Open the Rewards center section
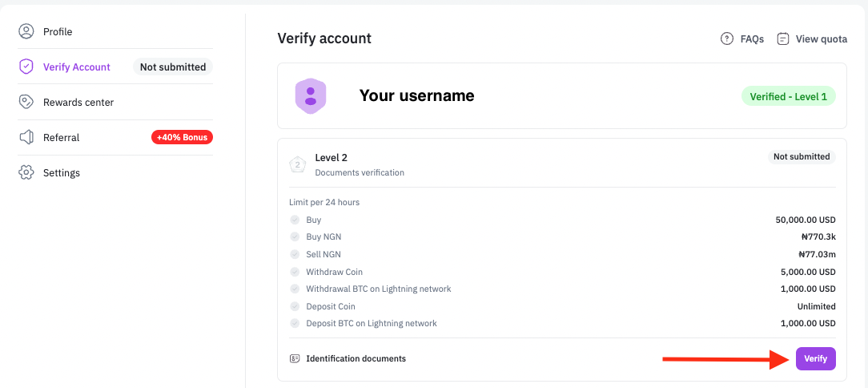This screenshot has width=868, height=388. click(x=78, y=102)
